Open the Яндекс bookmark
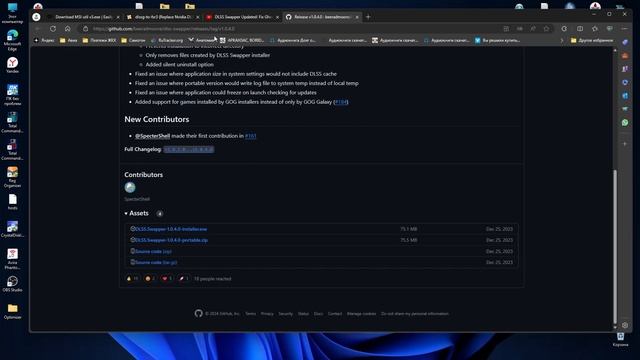 point(44,40)
